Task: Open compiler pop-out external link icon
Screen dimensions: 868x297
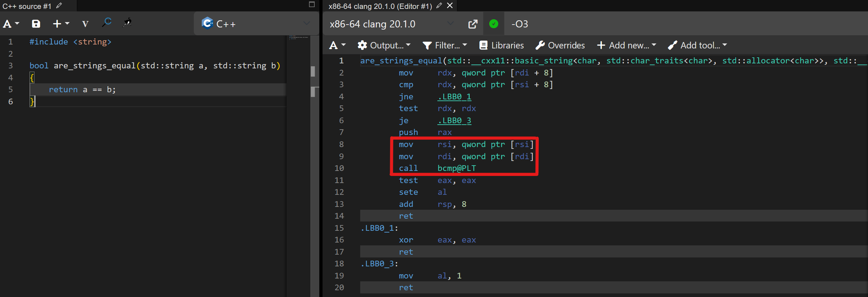Action: tap(473, 24)
